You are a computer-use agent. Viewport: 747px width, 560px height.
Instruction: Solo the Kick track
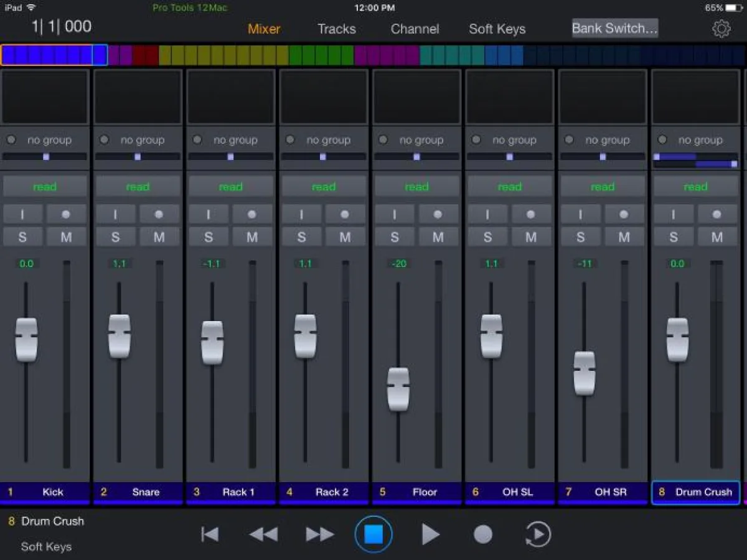click(23, 236)
